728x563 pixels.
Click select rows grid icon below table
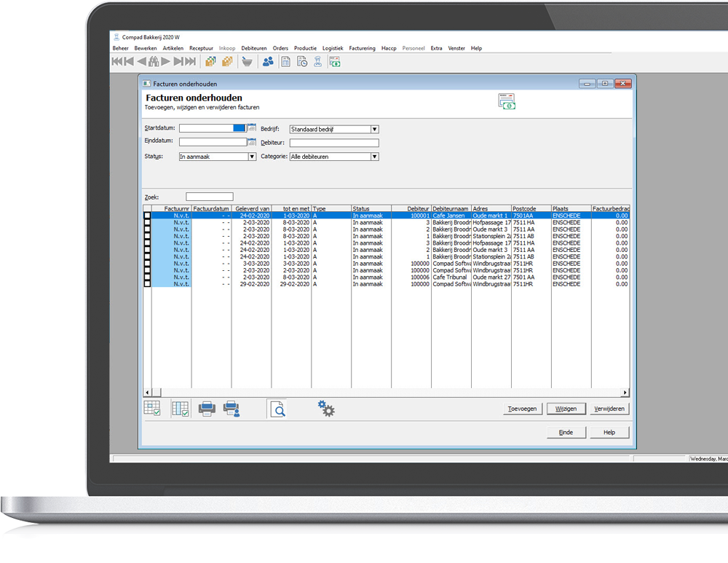click(152, 409)
